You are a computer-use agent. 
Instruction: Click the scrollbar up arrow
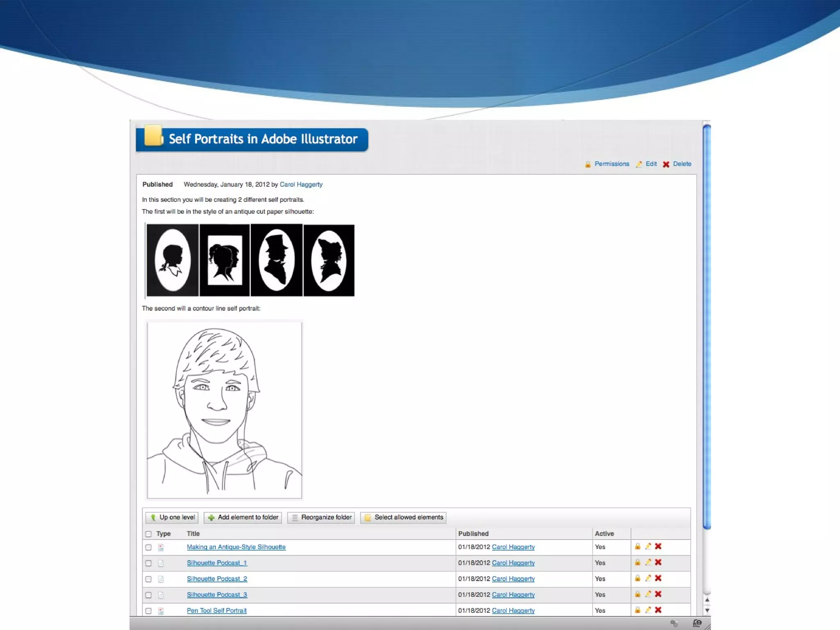(707, 600)
